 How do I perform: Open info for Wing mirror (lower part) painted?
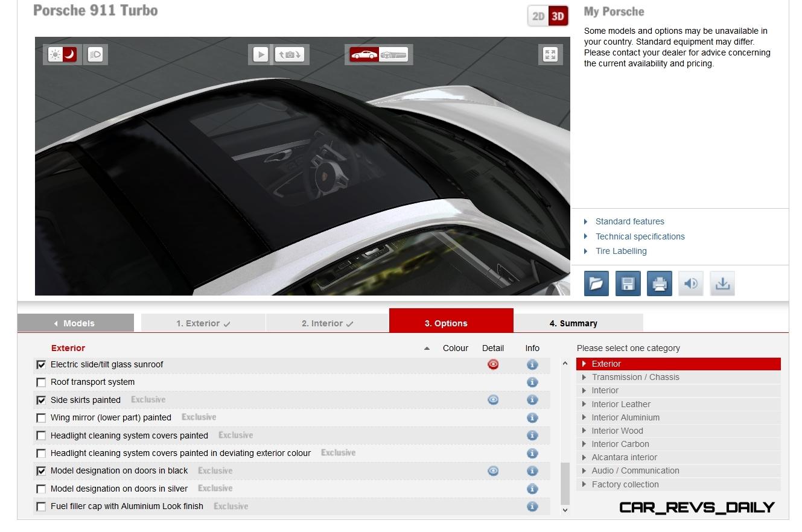point(532,417)
